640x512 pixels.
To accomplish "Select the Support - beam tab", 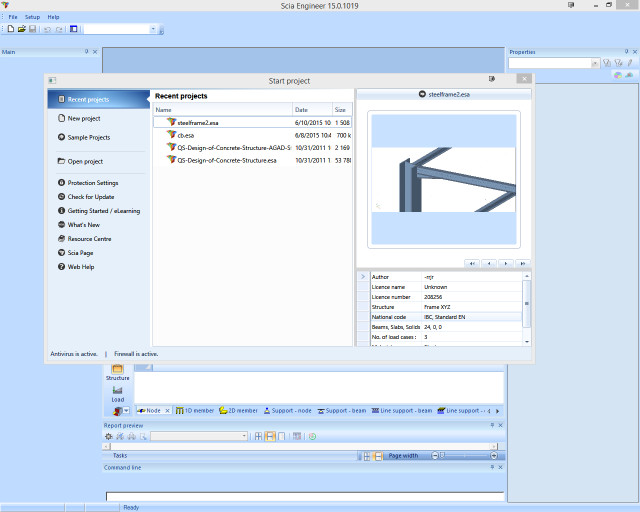I will (342, 410).
